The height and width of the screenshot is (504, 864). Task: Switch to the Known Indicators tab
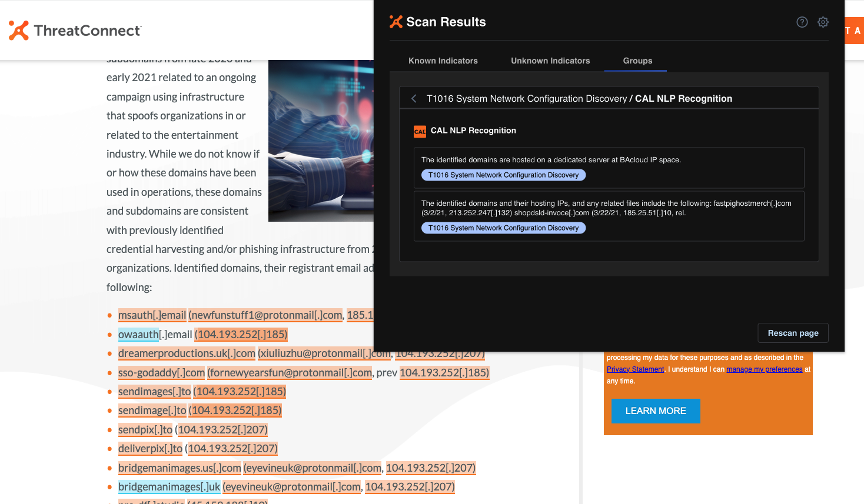pyautogui.click(x=443, y=61)
